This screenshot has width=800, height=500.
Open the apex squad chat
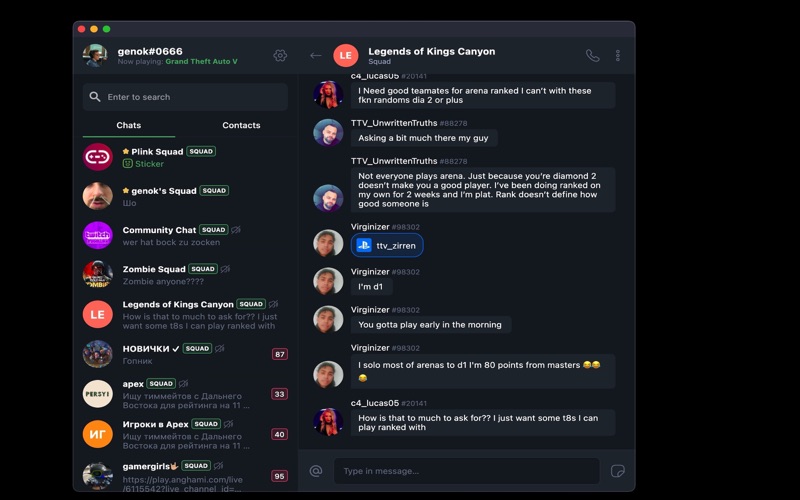coord(185,394)
